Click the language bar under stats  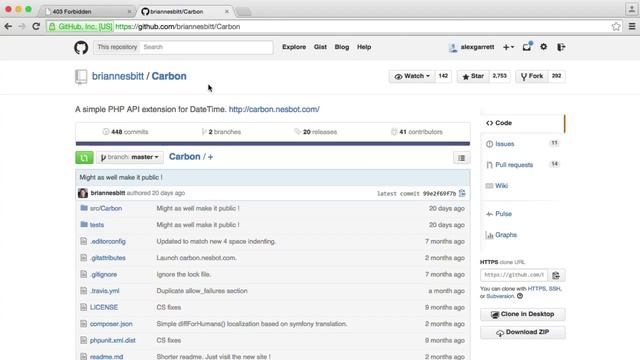pyautogui.click(x=273, y=144)
